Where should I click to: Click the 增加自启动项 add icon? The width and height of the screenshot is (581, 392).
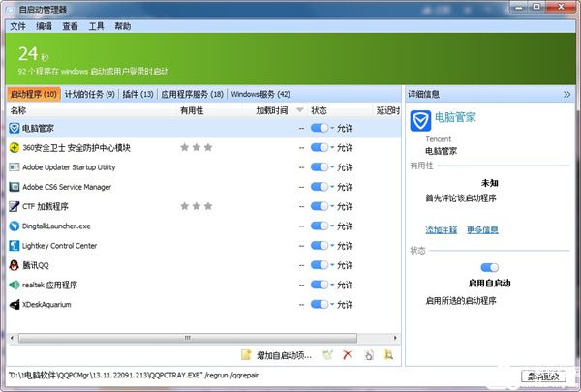(x=246, y=355)
